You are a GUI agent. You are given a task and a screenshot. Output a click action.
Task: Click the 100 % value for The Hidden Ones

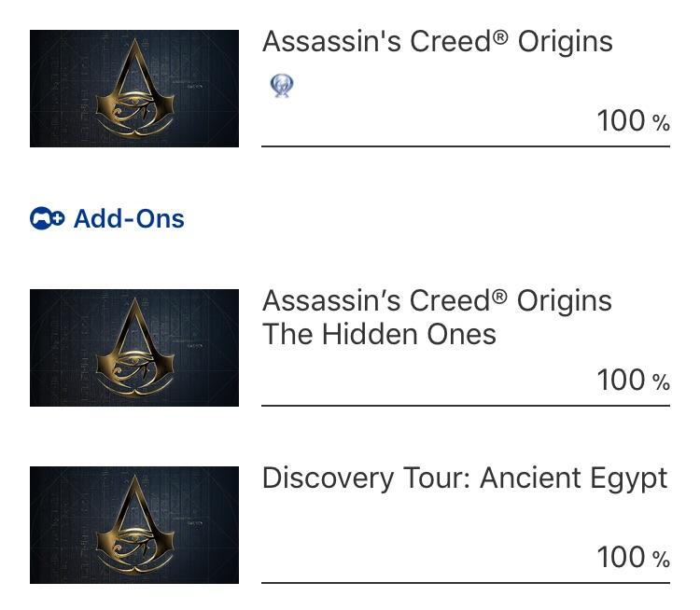click(x=633, y=381)
